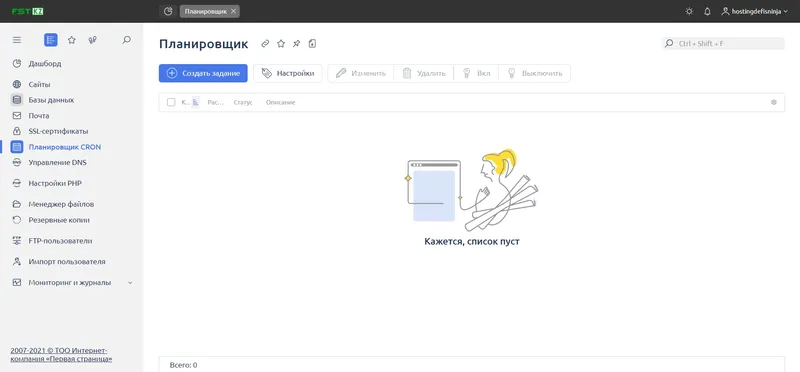Open Импорт пользователя
The height and width of the screenshot is (372, 800).
67,262
